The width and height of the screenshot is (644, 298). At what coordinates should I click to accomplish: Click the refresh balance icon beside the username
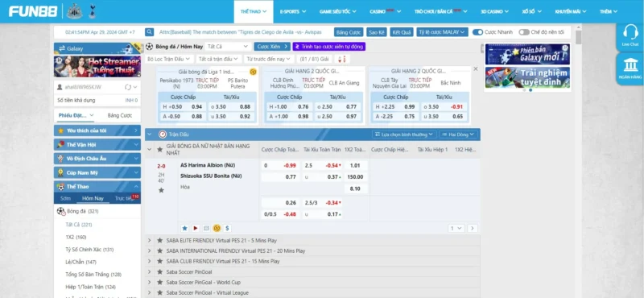tap(128, 87)
